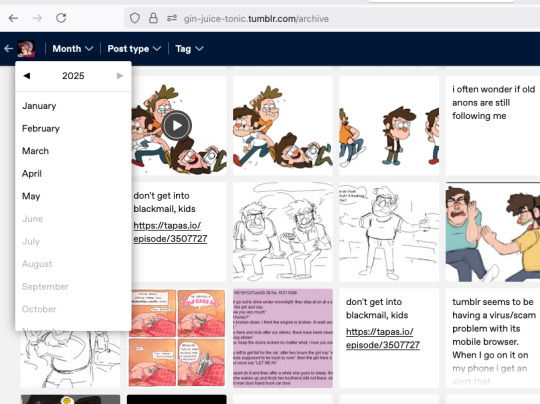Open the running characters image post
This screenshot has width=540, height=404.
tap(283, 126)
